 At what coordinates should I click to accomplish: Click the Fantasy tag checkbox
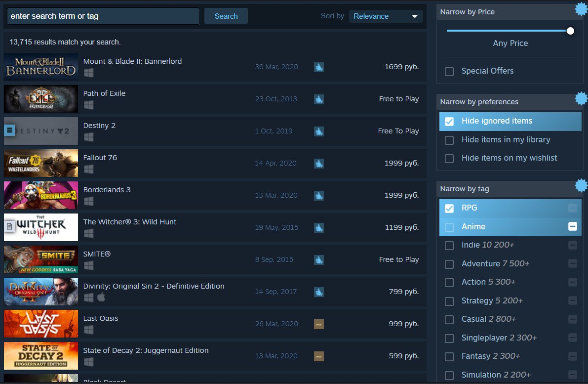tap(449, 357)
